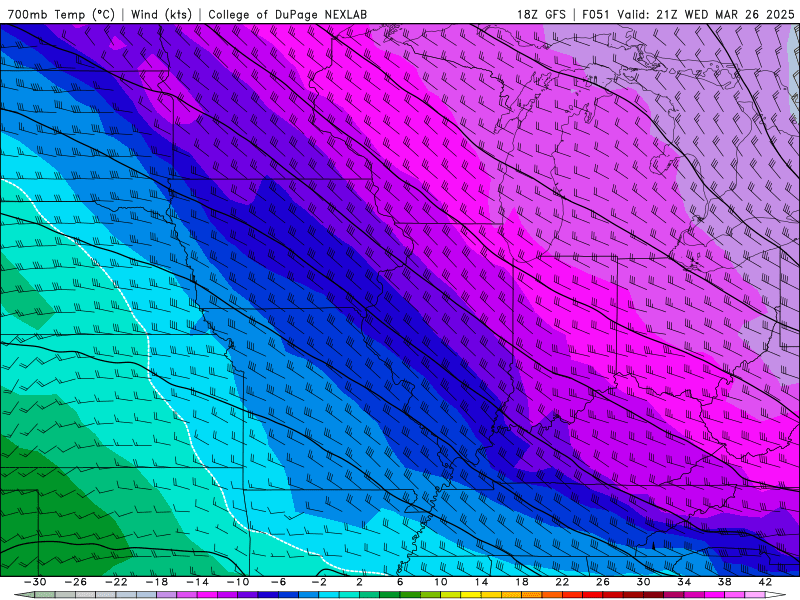
Task: Select the '22' color scale label
Action: [562, 582]
